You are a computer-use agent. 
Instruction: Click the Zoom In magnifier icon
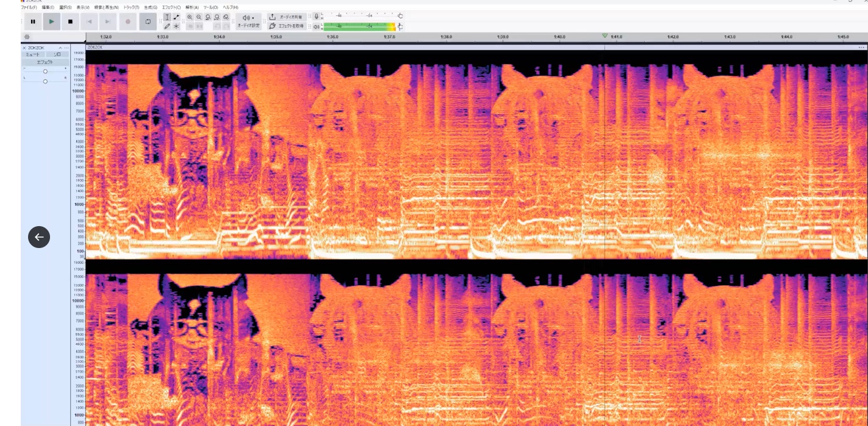coord(190,18)
